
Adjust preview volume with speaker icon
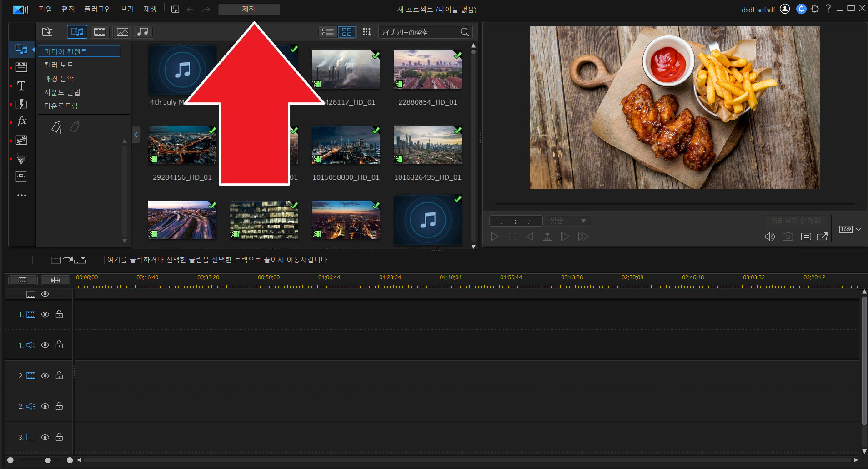coord(769,237)
